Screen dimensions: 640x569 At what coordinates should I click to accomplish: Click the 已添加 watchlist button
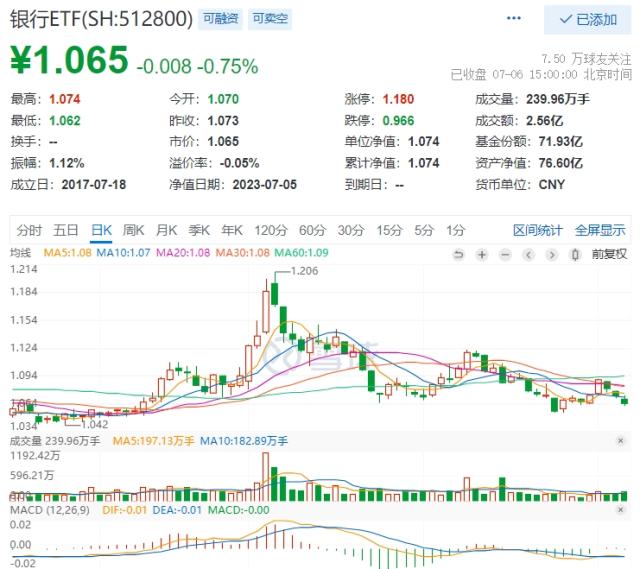coord(588,20)
